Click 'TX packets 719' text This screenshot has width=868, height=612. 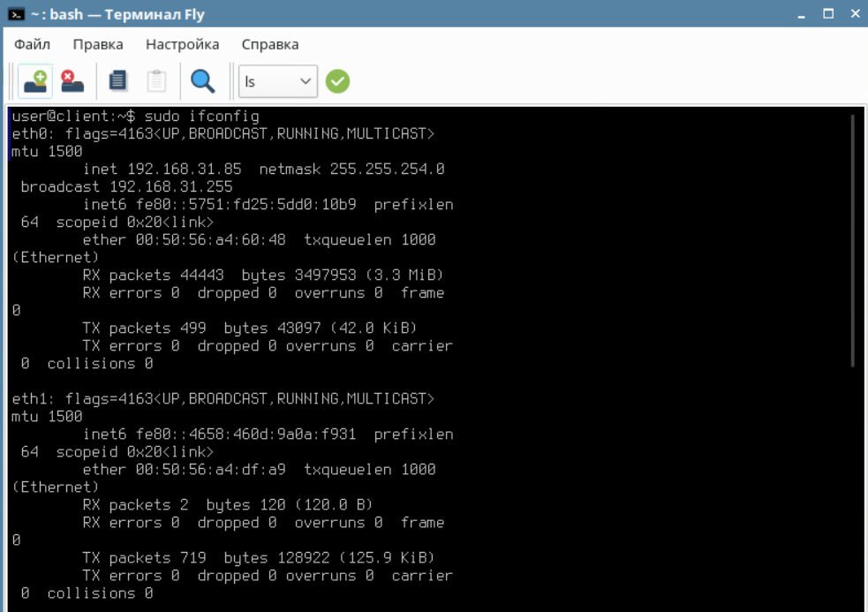point(145,558)
